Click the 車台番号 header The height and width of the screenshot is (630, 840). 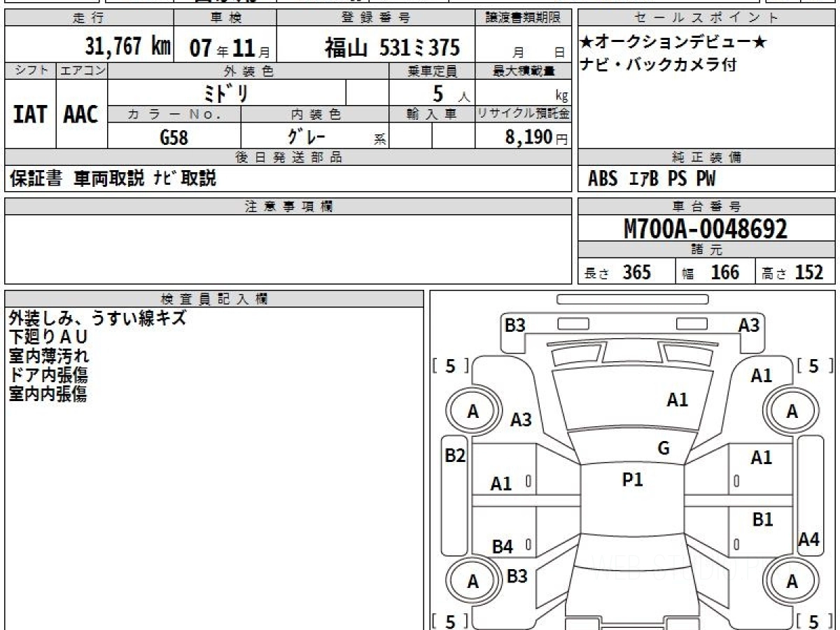pyautogui.click(x=707, y=206)
